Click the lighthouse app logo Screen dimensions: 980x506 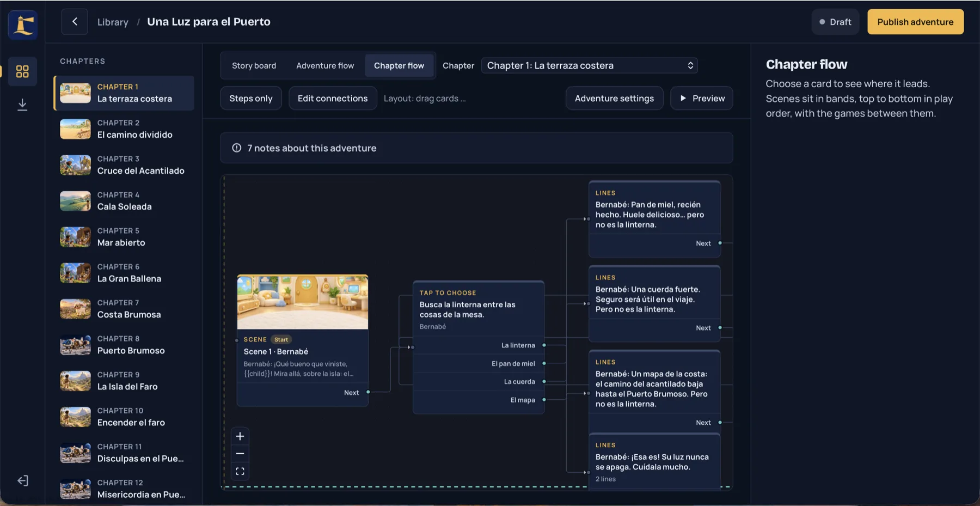coord(23,25)
